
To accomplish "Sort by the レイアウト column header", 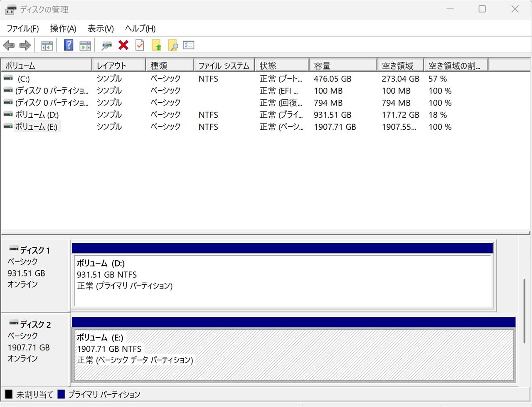I will pos(119,65).
